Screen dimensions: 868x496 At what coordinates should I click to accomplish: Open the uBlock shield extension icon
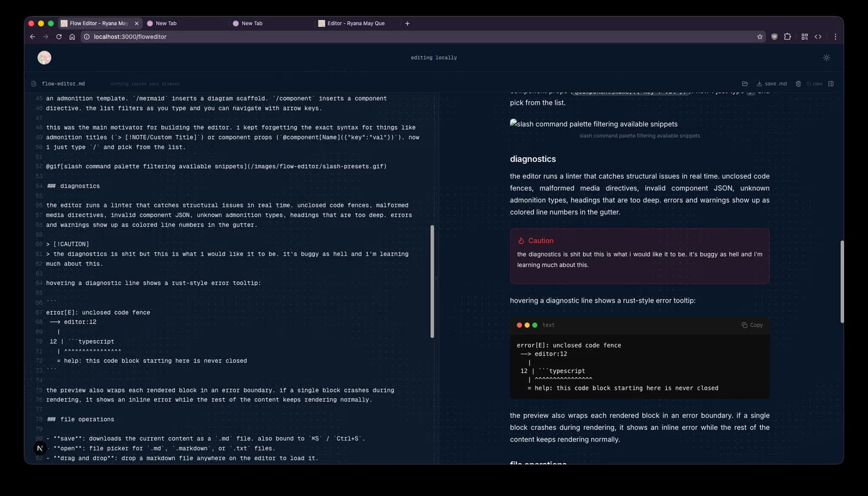click(x=774, y=37)
